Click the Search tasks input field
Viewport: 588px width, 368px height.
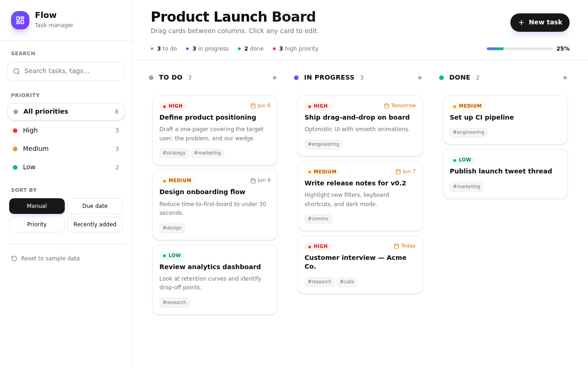pos(66,71)
